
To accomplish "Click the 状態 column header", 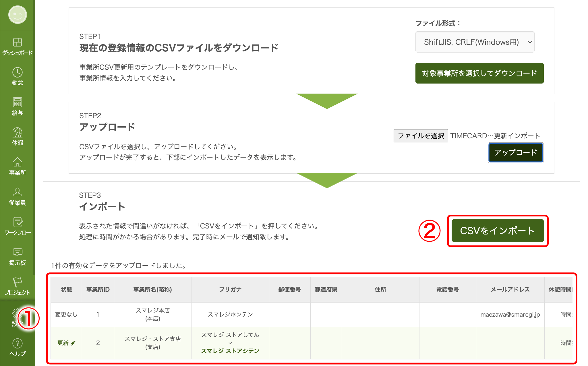I will 66,290.
